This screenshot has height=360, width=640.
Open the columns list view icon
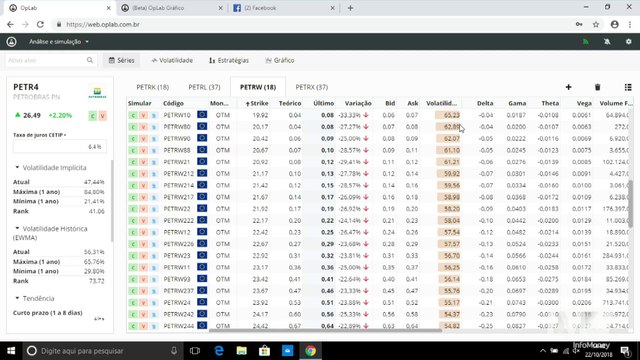(628, 87)
